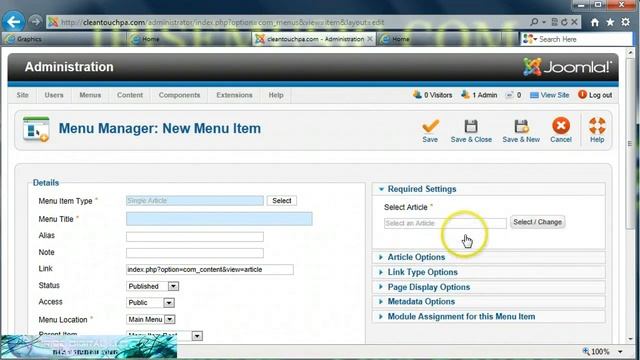Open the messages counter showing 0
This screenshot has height=360, width=640.
[513, 95]
